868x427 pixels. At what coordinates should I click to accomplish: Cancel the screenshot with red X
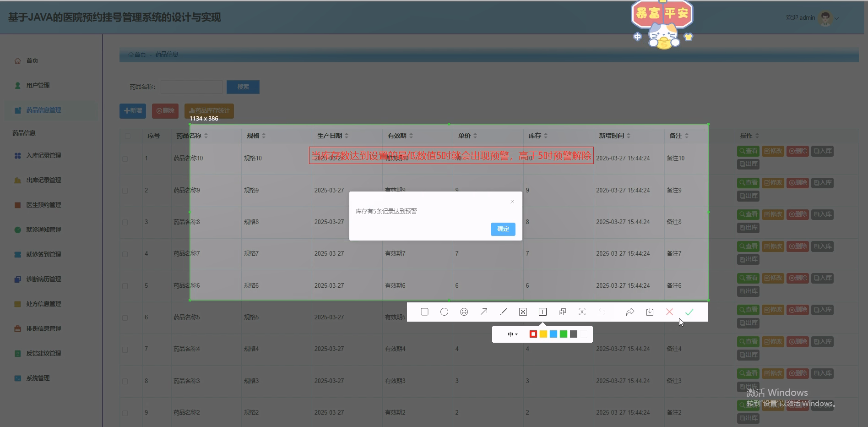pos(669,312)
